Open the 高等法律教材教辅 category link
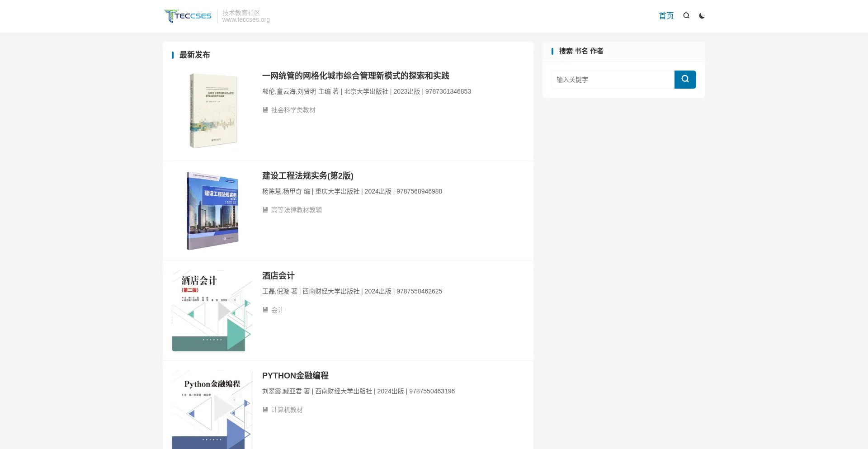This screenshot has height=449, width=868. tap(296, 210)
